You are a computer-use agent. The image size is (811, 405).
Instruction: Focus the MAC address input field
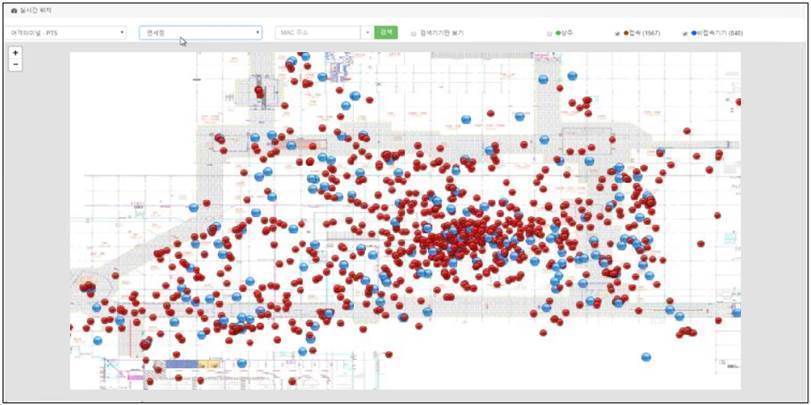(318, 33)
